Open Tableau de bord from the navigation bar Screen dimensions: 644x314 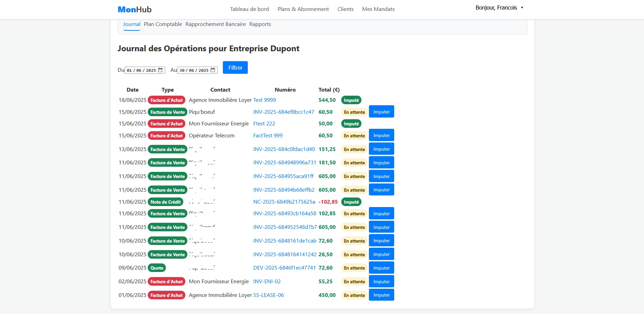249,9
